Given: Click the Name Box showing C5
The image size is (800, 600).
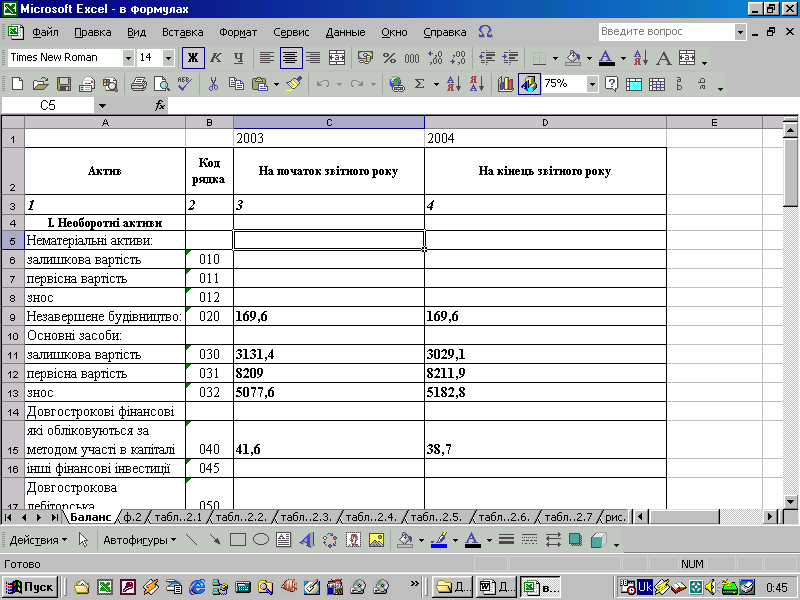Looking at the screenshot, I should [48, 105].
